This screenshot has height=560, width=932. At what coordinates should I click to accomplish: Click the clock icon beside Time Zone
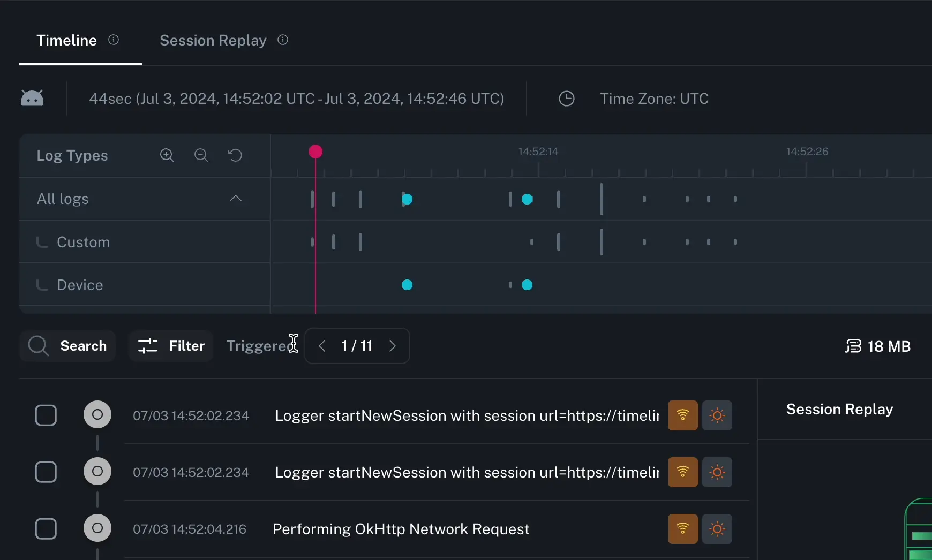(567, 99)
